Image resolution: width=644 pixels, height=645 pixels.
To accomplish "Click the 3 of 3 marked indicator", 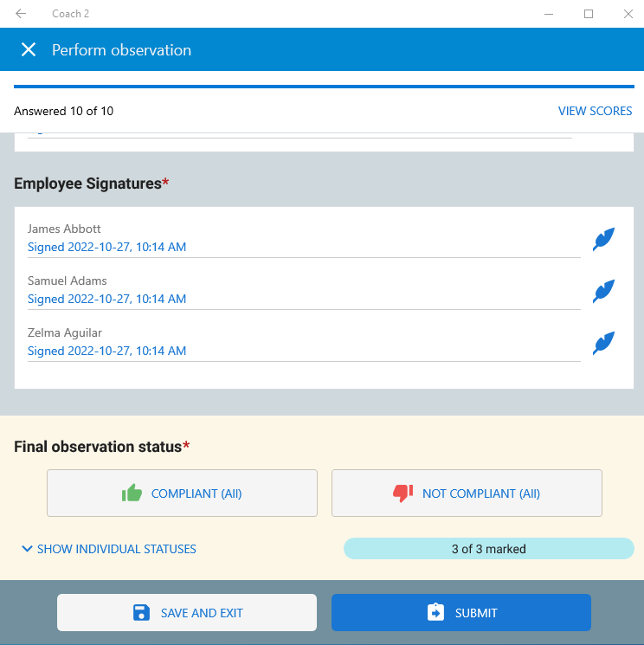I will click(x=489, y=549).
